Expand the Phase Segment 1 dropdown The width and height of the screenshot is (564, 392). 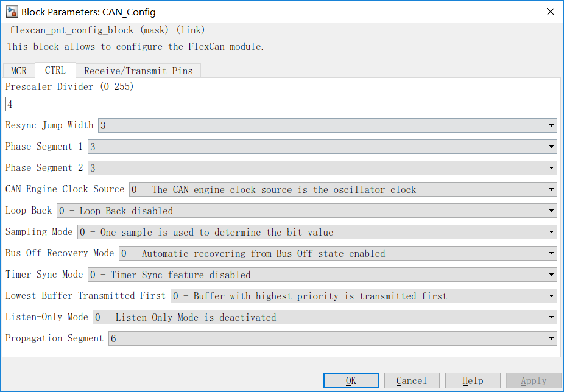tap(322, 147)
